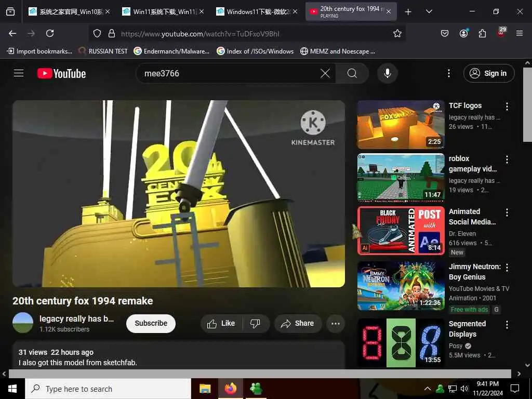Screen dimensions: 532x399
Task: Open the Segmented Displays thumbnail
Action: pyautogui.click(x=401, y=343)
